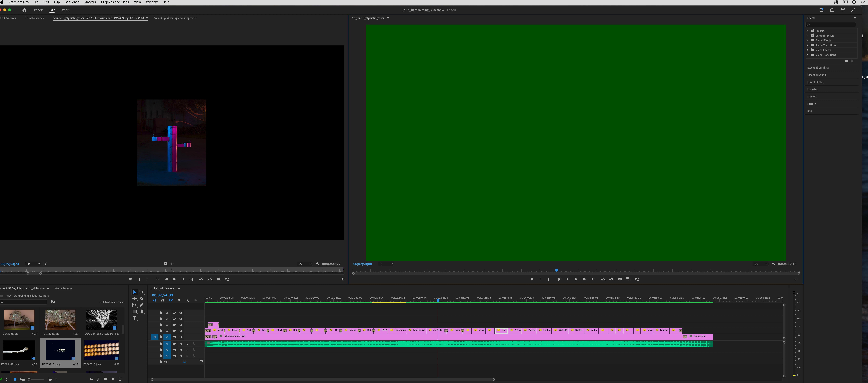The width and height of the screenshot is (868, 383).
Task: Open the Graphics and Titles menu
Action: tap(115, 2)
